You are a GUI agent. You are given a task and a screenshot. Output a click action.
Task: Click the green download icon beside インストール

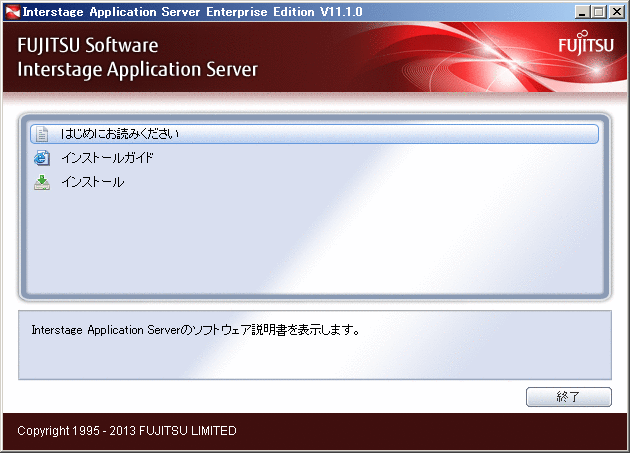[x=41, y=182]
